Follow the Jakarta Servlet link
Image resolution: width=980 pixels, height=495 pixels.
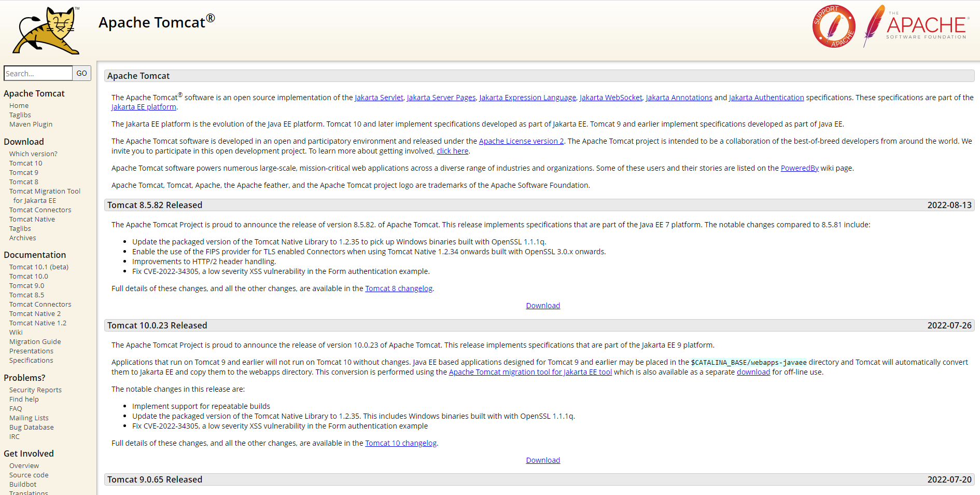pos(379,98)
